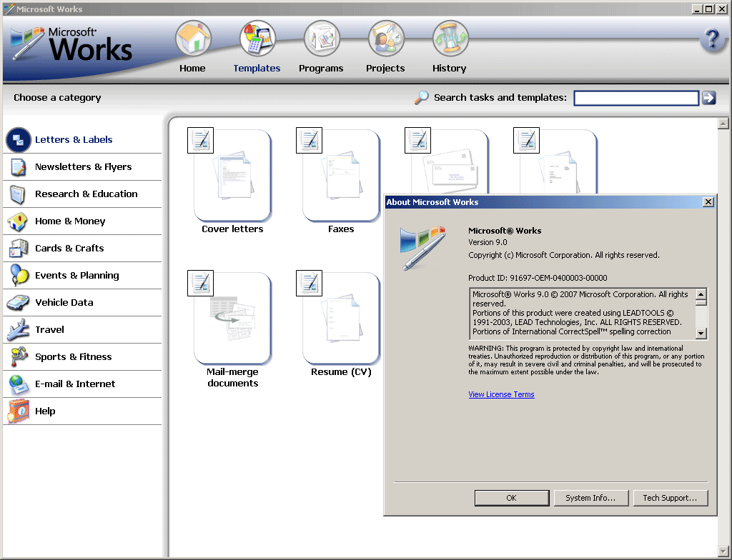Open the Mail-merge documents template thumbnail
This screenshot has width=732, height=560.
(x=232, y=319)
